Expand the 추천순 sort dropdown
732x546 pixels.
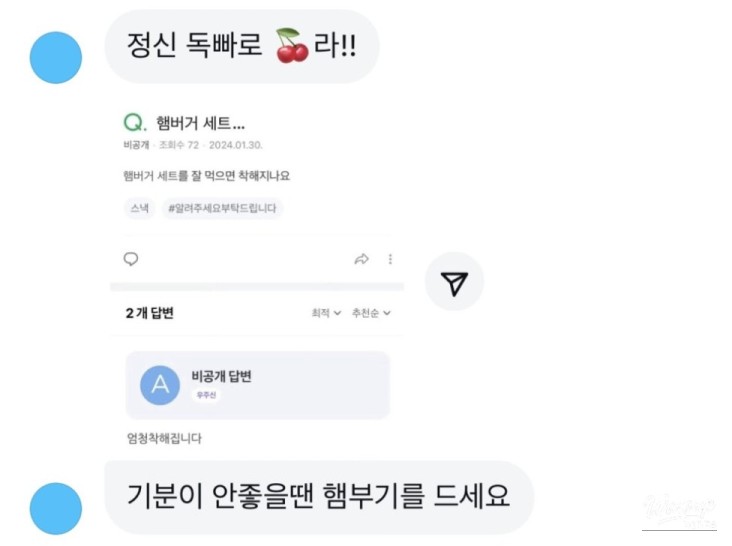371,313
